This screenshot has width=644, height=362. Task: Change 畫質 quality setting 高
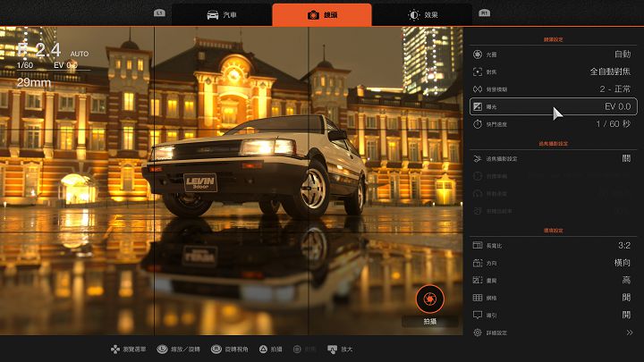[x=554, y=281]
